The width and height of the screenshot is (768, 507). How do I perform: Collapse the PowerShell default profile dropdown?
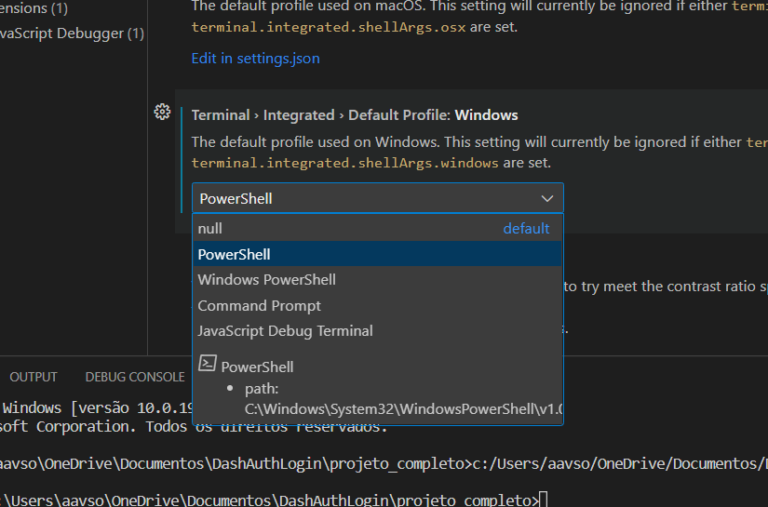point(378,198)
